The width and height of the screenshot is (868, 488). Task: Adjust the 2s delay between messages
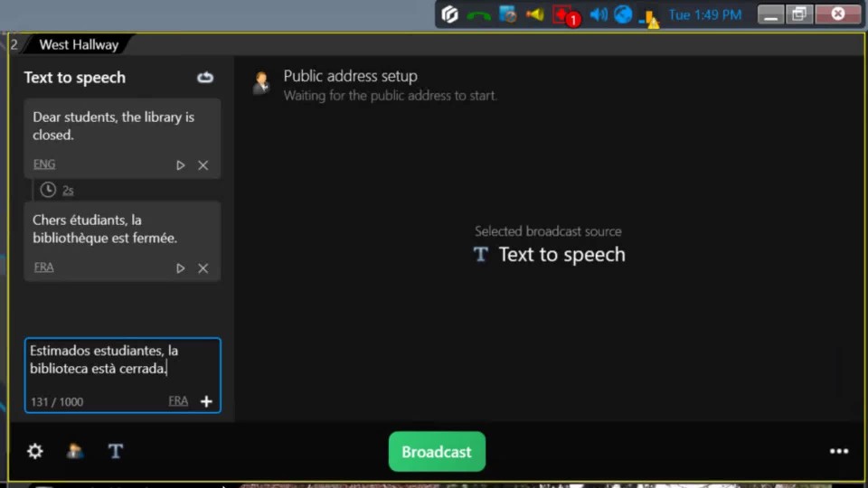tap(68, 191)
